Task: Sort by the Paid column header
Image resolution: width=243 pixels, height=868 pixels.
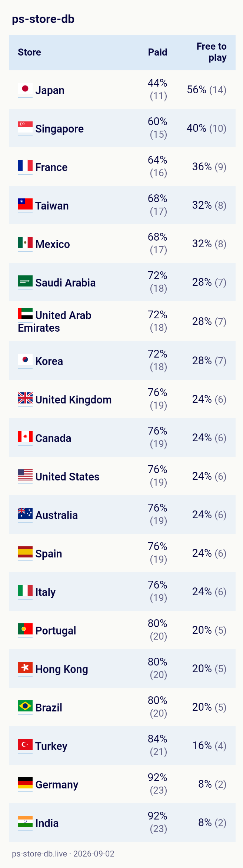Action: tap(157, 52)
